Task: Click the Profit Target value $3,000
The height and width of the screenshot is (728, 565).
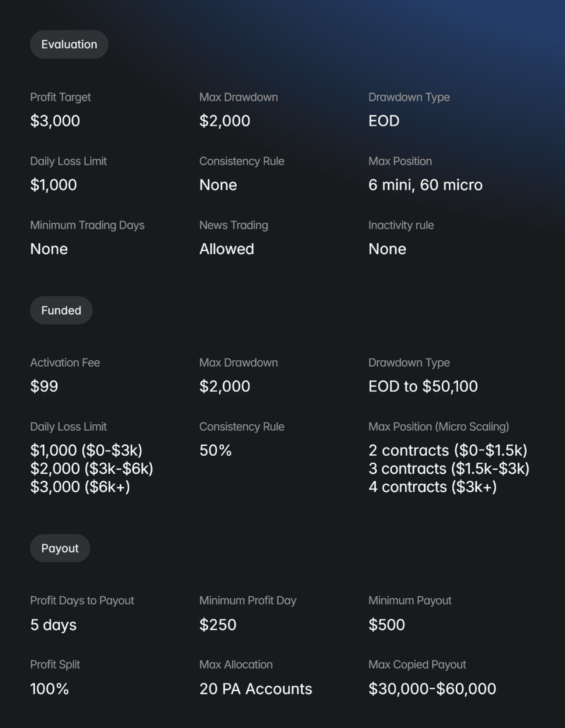Action: [x=55, y=120]
